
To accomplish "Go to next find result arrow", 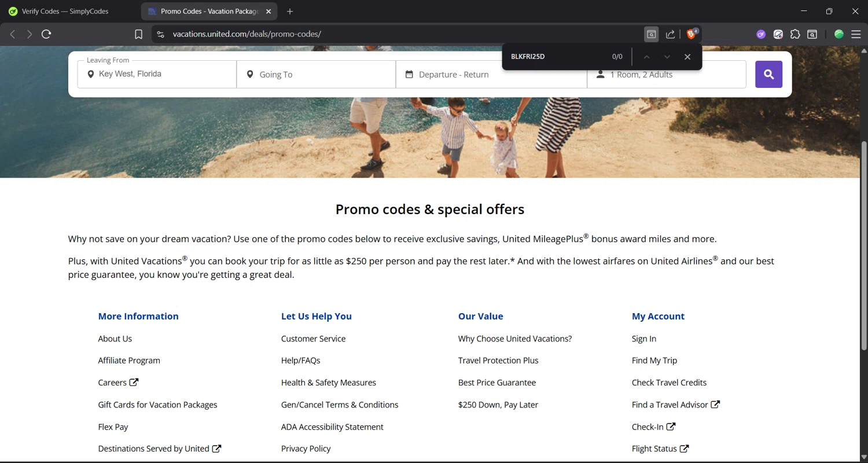I will click(667, 57).
